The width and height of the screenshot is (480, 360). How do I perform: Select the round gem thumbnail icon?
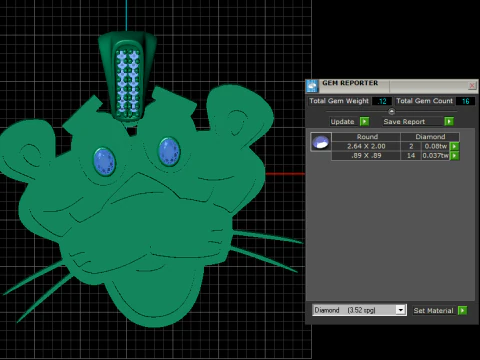pos(321,142)
